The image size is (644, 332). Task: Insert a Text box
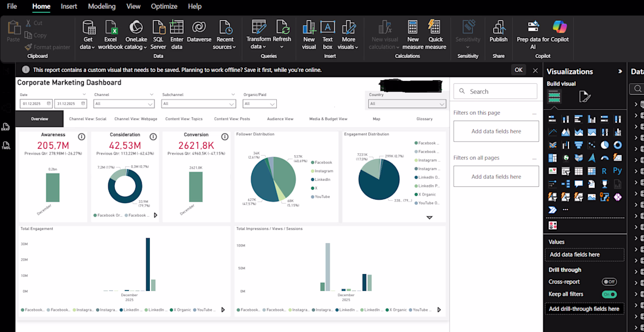(x=328, y=28)
